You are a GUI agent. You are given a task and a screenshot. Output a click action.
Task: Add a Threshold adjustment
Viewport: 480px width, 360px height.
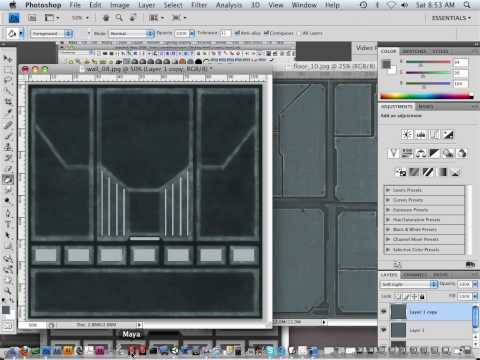point(428,172)
